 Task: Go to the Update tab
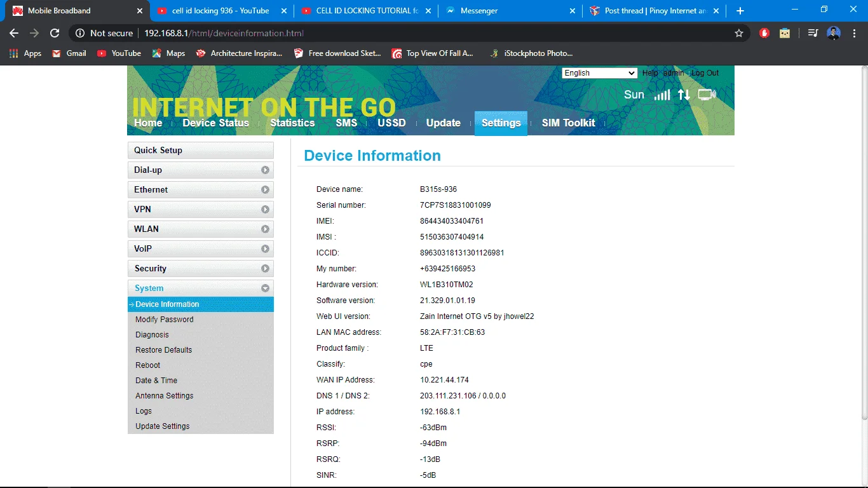click(444, 123)
